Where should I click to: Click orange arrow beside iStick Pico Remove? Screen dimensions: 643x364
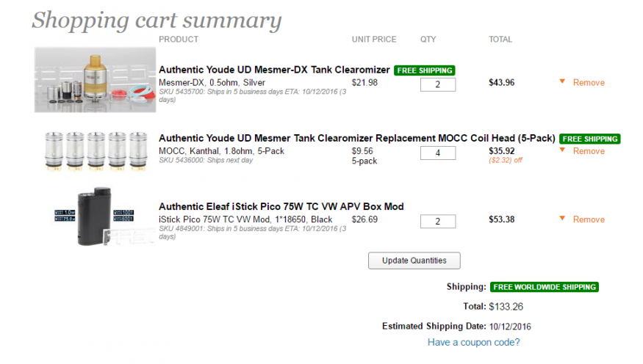562,218
